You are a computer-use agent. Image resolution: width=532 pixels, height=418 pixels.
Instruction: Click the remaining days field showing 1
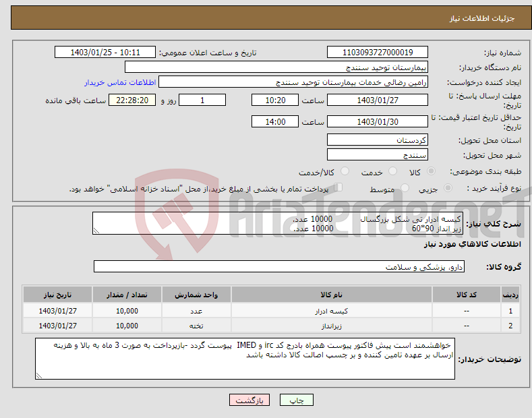coord(202,100)
